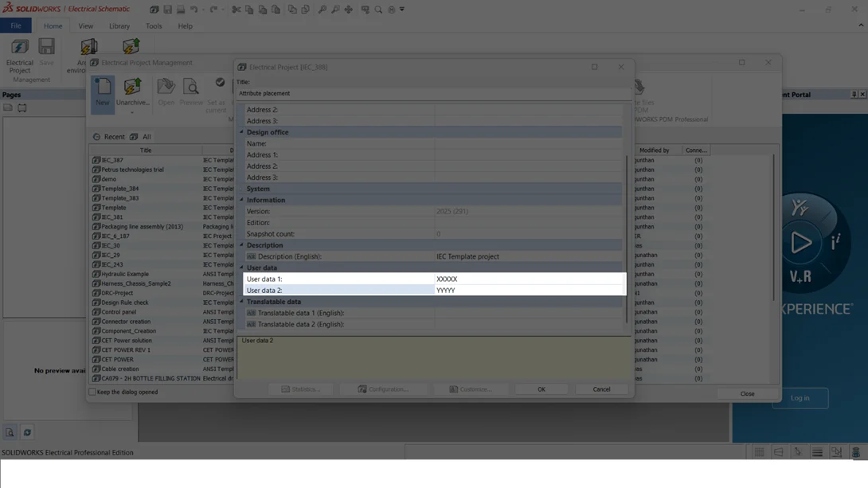The image size is (868, 488).
Task: Click the User data 2 value field
Action: click(529, 290)
